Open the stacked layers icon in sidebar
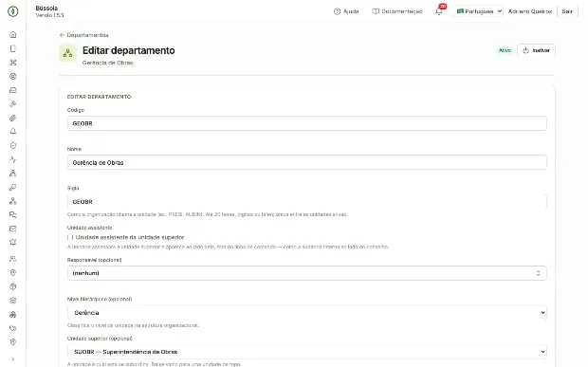Image resolution: width=588 pixels, height=367 pixels. 12,301
